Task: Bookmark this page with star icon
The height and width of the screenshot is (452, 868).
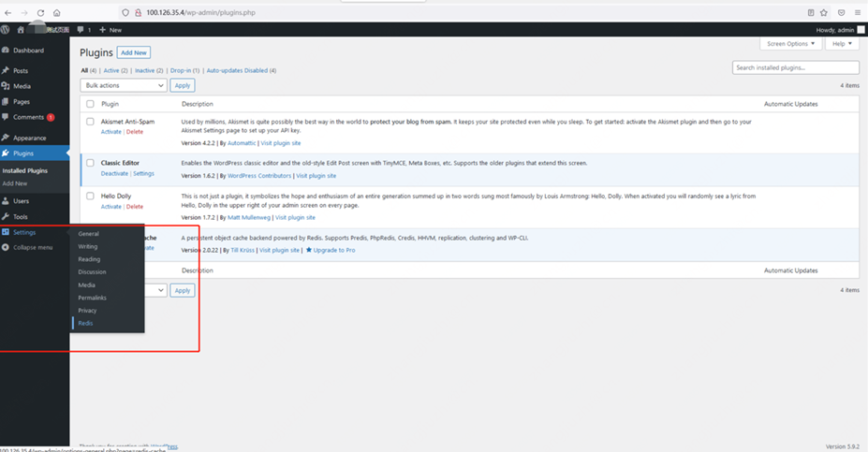Action: [x=824, y=13]
